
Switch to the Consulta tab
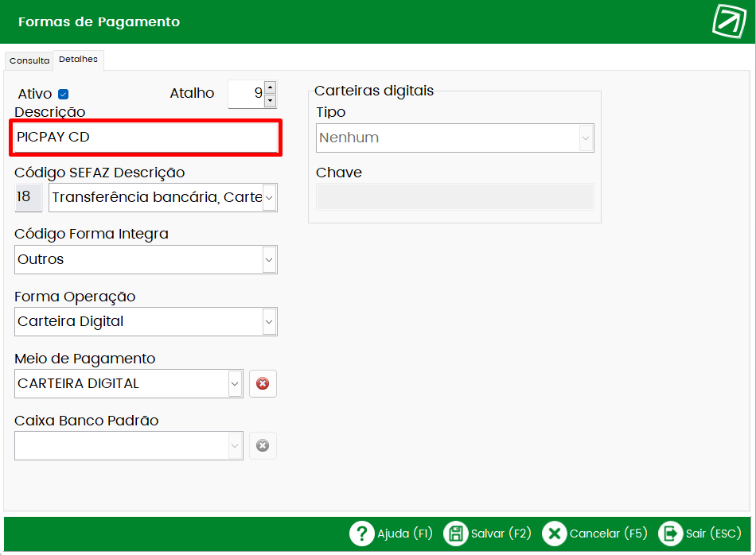click(x=29, y=60)
